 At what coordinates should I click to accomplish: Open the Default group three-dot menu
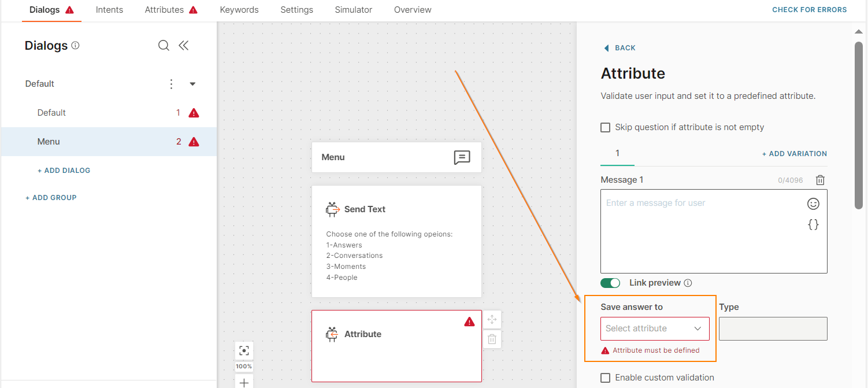click(x=171, y=84)
